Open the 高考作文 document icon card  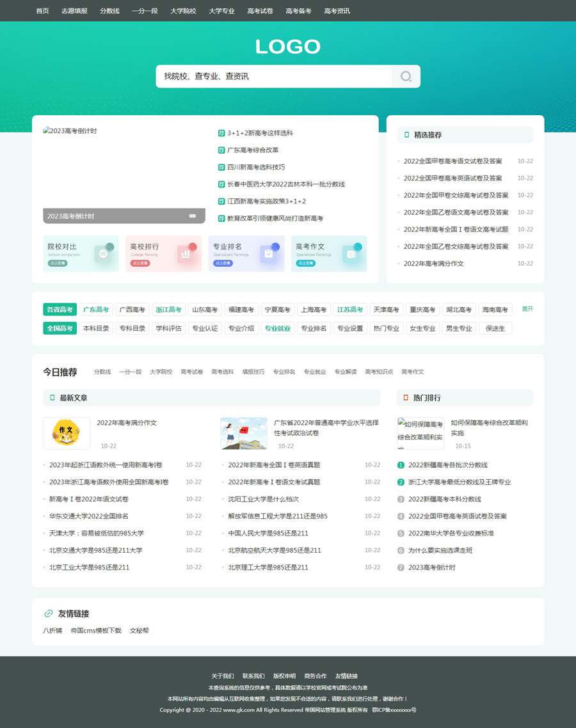coord(329,253)
